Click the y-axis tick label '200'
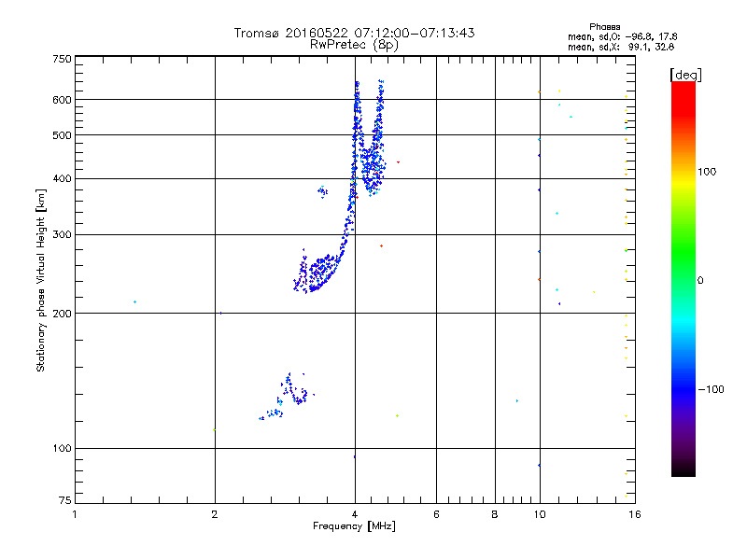Screen dimensions: 747x560 coord(63,314)
